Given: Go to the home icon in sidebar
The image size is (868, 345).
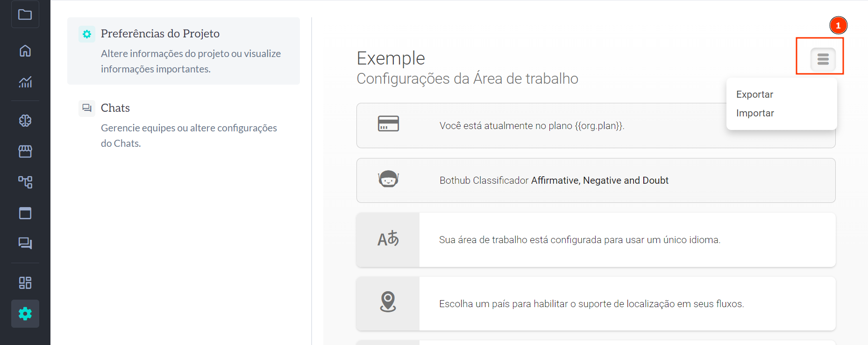Looking at the screenshot, I should 25,50.
